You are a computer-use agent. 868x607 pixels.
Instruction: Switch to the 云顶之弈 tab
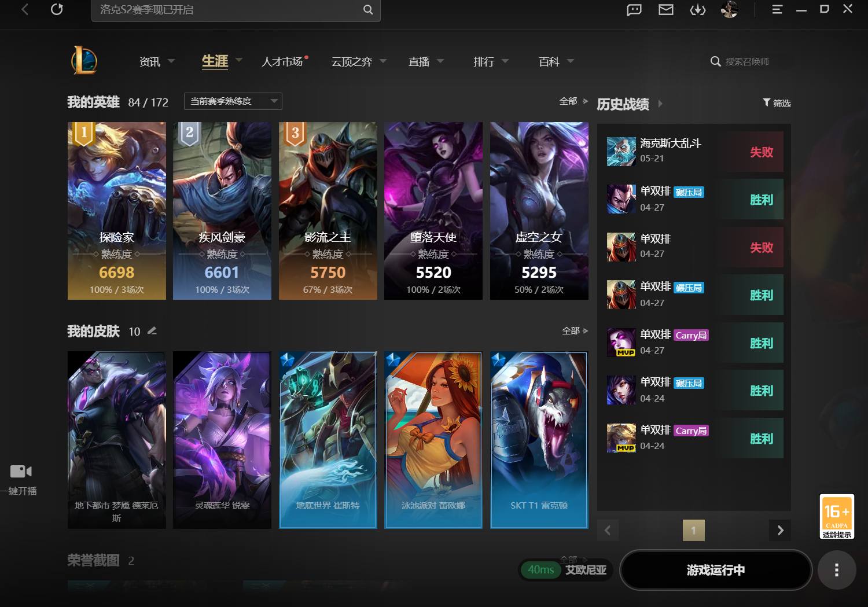[352, 61]
